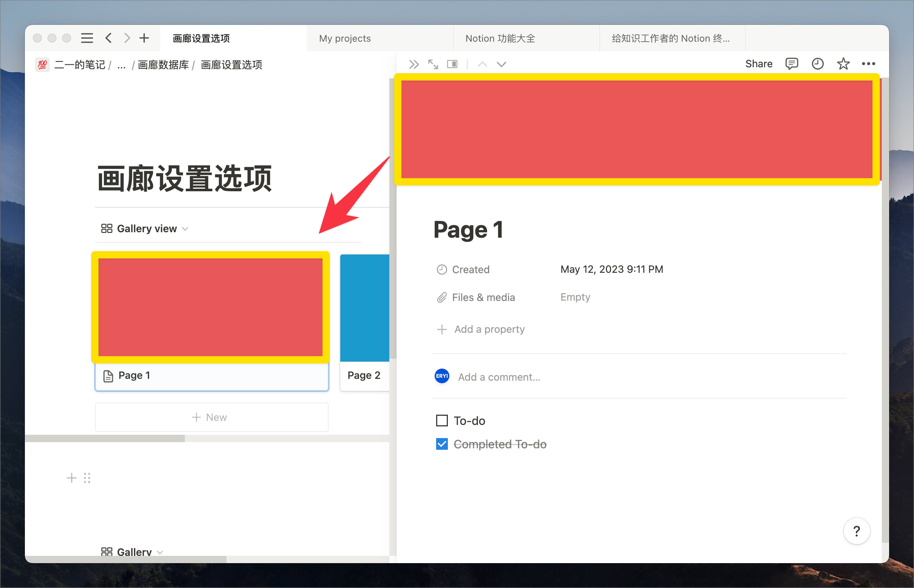Go back with the left arrow
The width and height of the screenshot is (914, 588).
pos(109,38)
